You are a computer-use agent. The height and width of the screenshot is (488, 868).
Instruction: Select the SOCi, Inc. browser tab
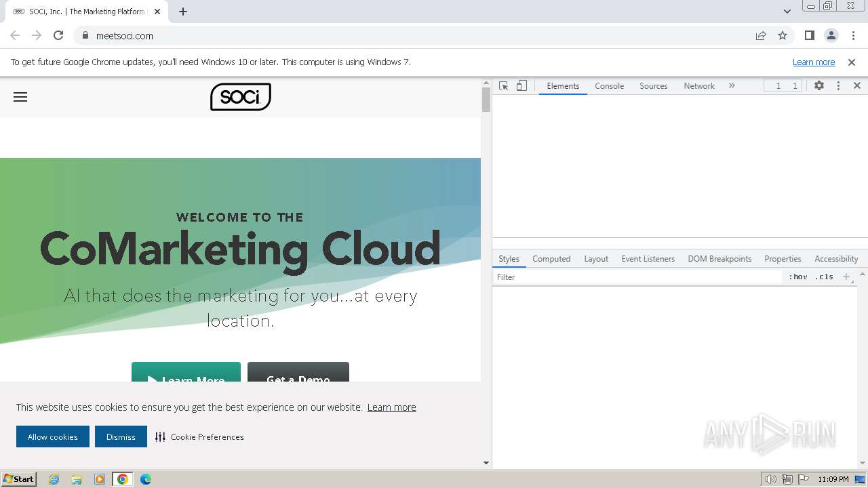pyautogui.click(x=85, y=12)
